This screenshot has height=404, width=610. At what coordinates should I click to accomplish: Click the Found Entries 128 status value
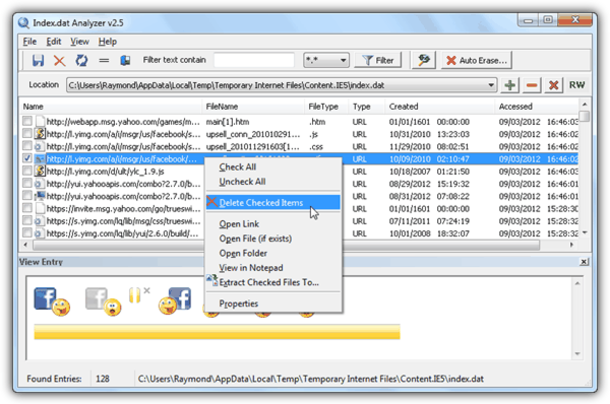pyautogui.click(x=103, y=379)
